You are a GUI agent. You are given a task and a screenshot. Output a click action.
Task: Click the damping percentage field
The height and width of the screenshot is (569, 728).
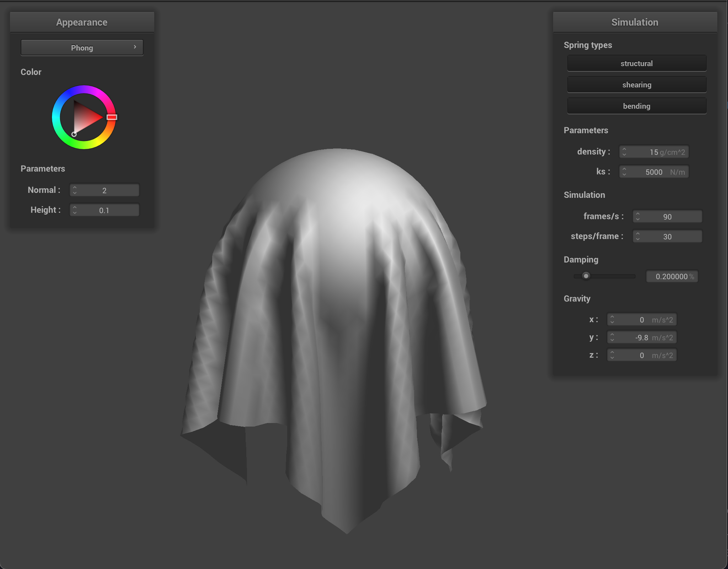(x=671, y=277)
